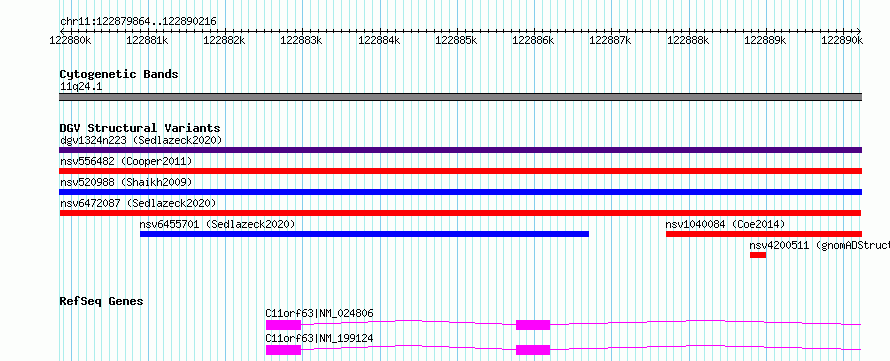Select the blue nsv520988 variant bar

pyautogui.click(x=460, y=192)
